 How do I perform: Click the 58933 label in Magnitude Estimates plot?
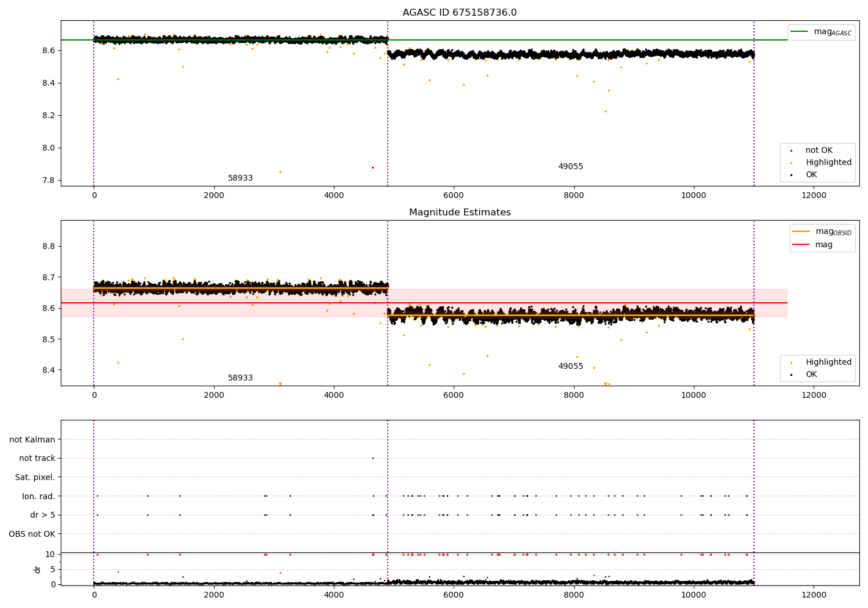point(240,378)
